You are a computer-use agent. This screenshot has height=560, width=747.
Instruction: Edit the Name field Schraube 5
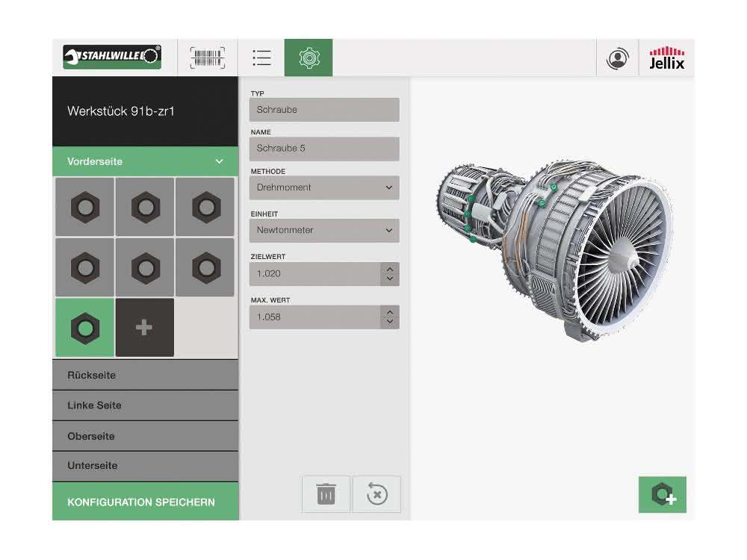click(324, 149)
